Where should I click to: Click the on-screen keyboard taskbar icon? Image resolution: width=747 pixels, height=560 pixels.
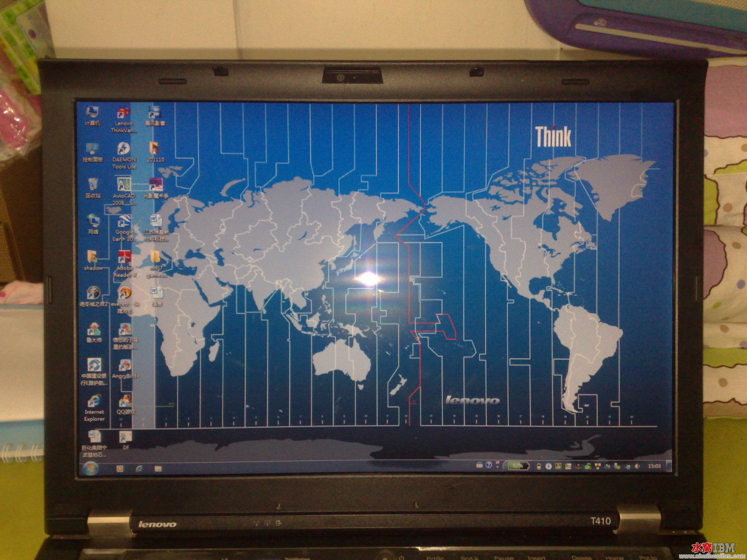tap(480, 466)
